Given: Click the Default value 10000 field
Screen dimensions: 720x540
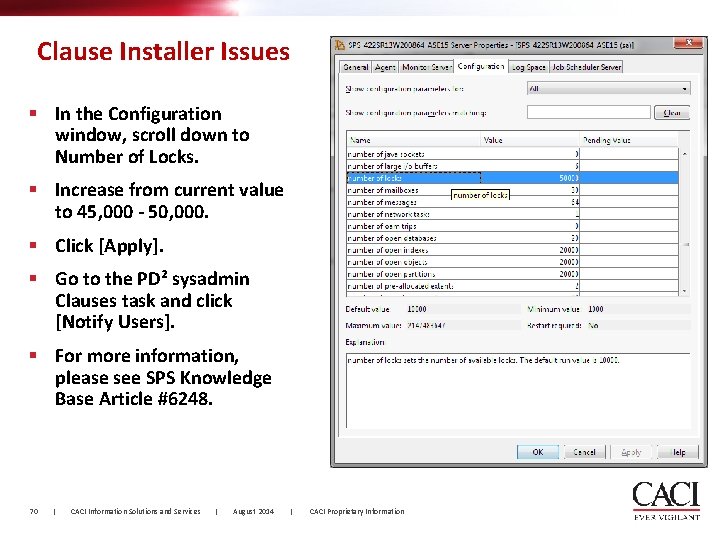Looking at the screenshot, I should pyautogui.click(x=463, y=309).
